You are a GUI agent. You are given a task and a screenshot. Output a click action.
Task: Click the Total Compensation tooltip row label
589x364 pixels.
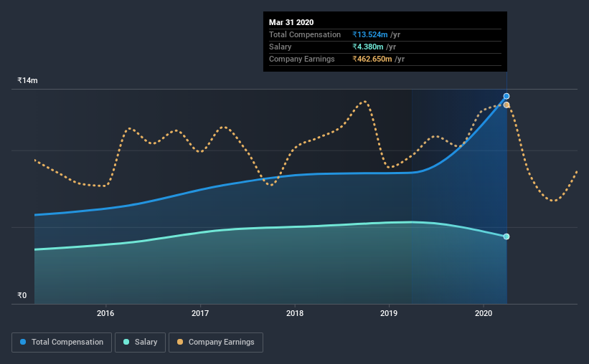tap(305, 34)
